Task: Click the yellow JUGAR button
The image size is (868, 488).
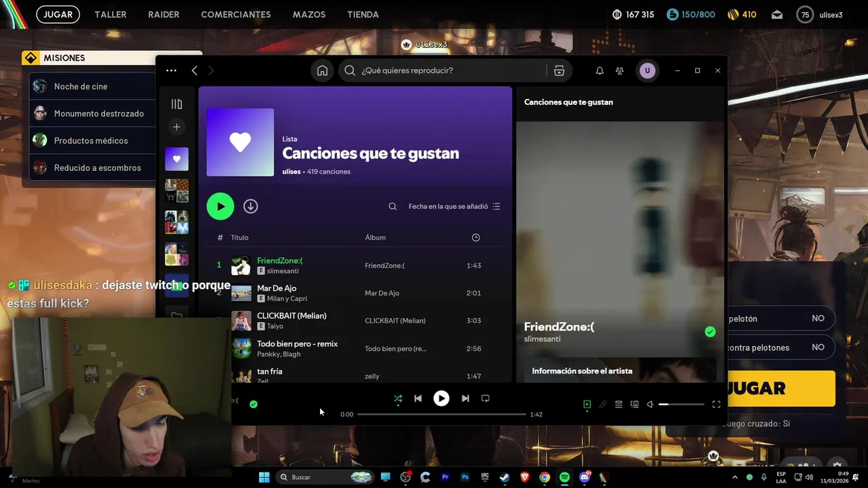Action: pyautogui.click(x=780, y=388)
